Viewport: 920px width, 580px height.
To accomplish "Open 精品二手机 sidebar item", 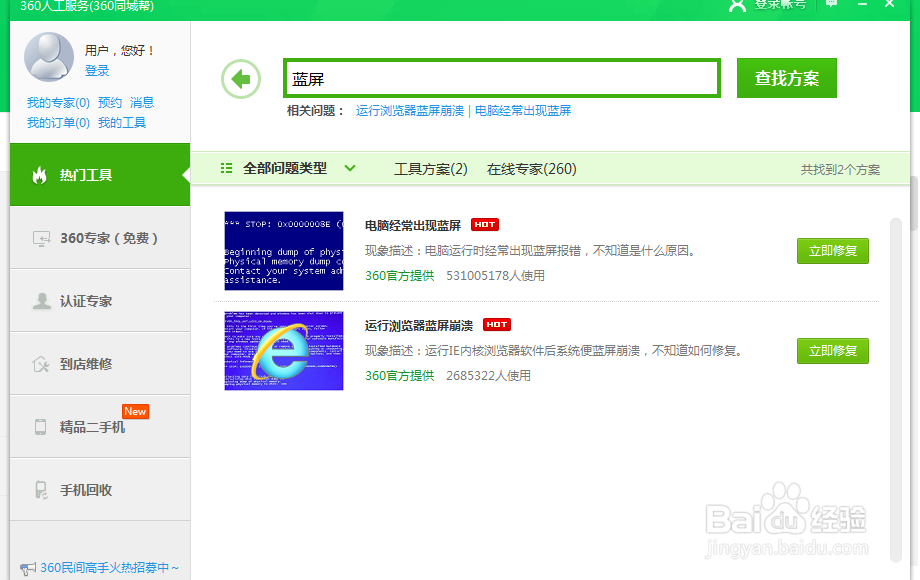I will (x=100, y=427).
